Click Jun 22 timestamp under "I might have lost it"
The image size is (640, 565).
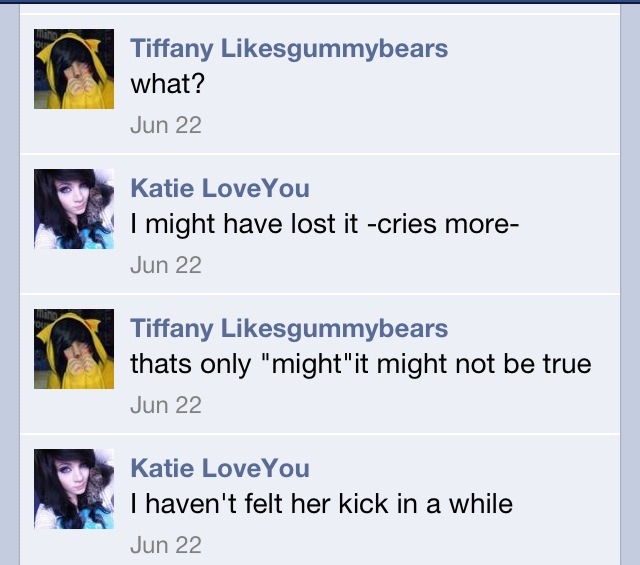click(x=166, y=265)
